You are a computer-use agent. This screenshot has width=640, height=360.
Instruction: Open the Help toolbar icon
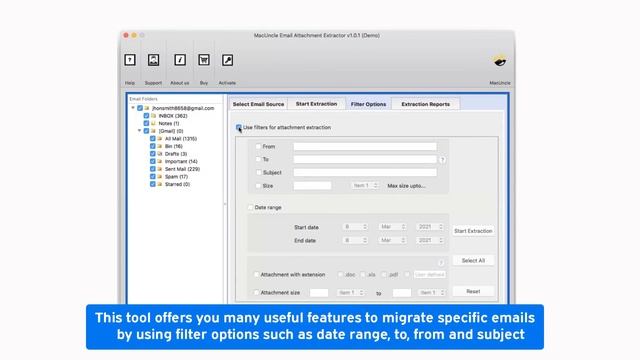(x=130, y=60)
